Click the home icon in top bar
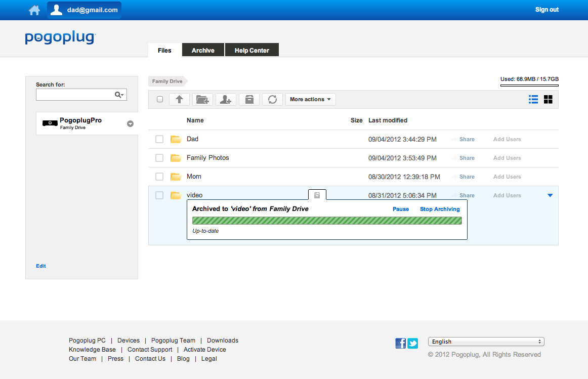The width and height of the screenshot is (588, 379). 34,10
